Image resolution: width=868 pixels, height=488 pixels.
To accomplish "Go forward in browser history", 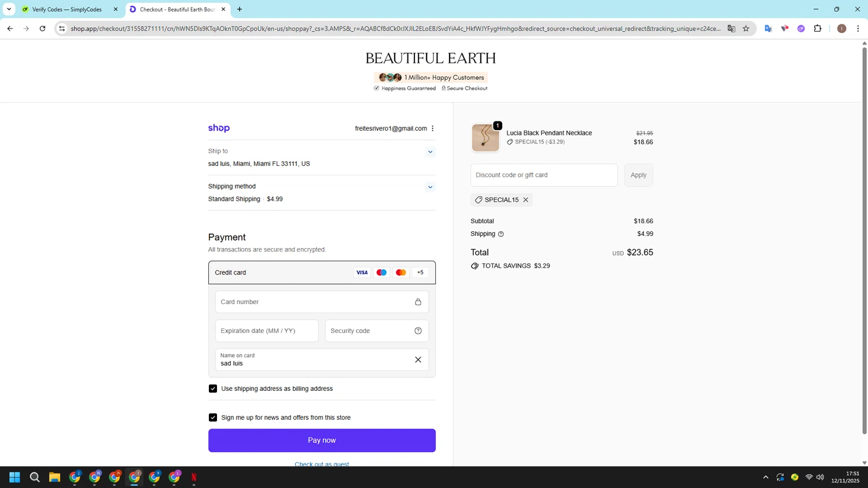I will coord(26,28).
